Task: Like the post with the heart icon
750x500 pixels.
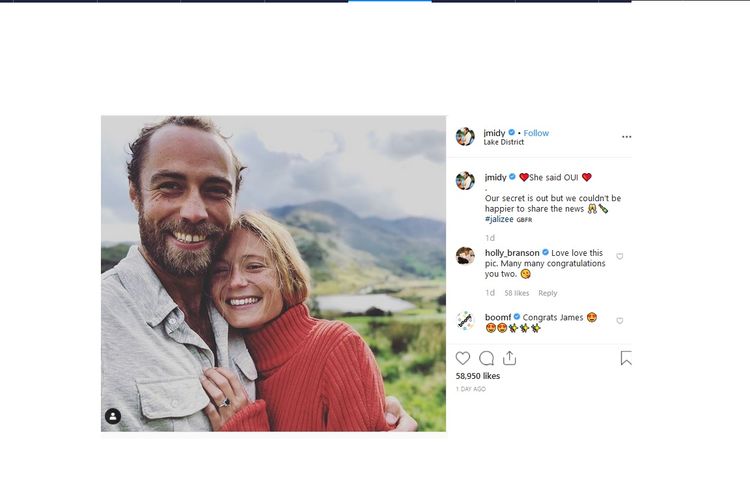Action: click(463, 358)
